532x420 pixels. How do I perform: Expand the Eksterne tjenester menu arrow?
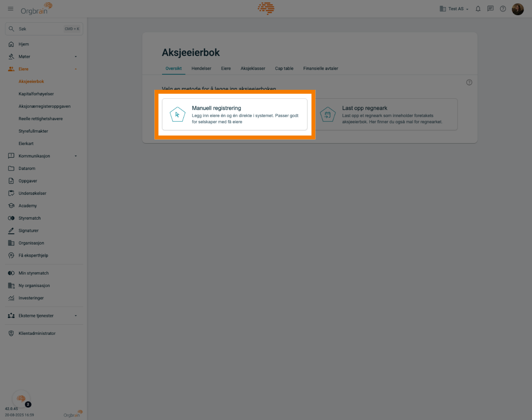[x=76, y=316]
